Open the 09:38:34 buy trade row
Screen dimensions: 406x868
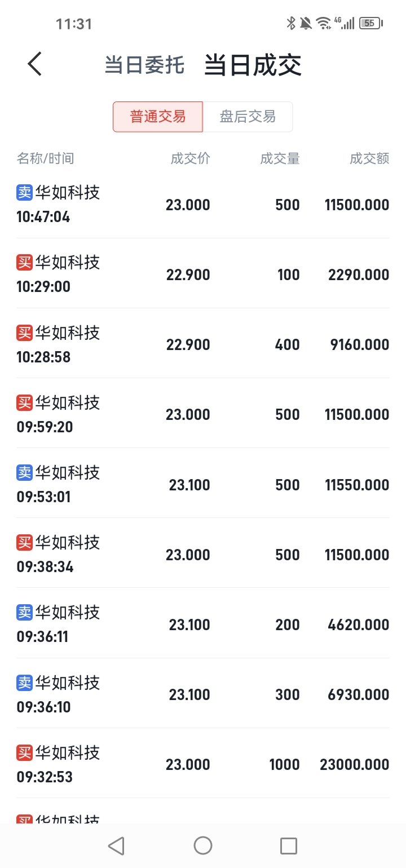203,553
